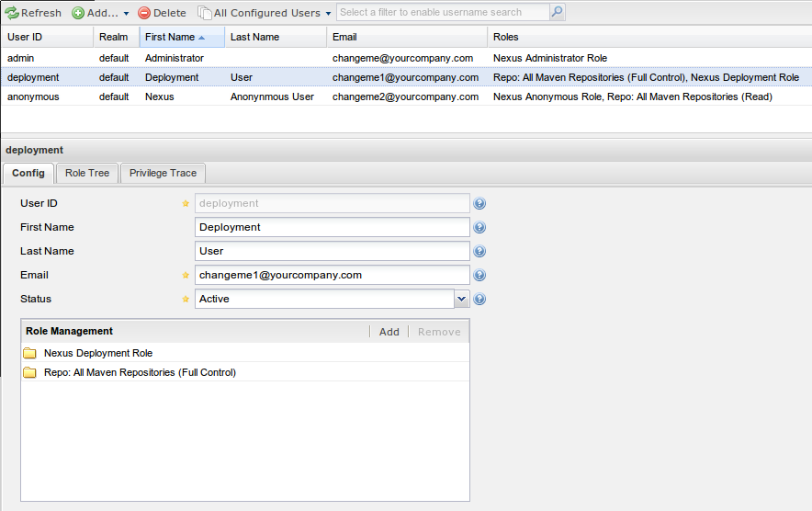
Task: Click the username search magnifier icon
Action: click(x=558, y=12)
